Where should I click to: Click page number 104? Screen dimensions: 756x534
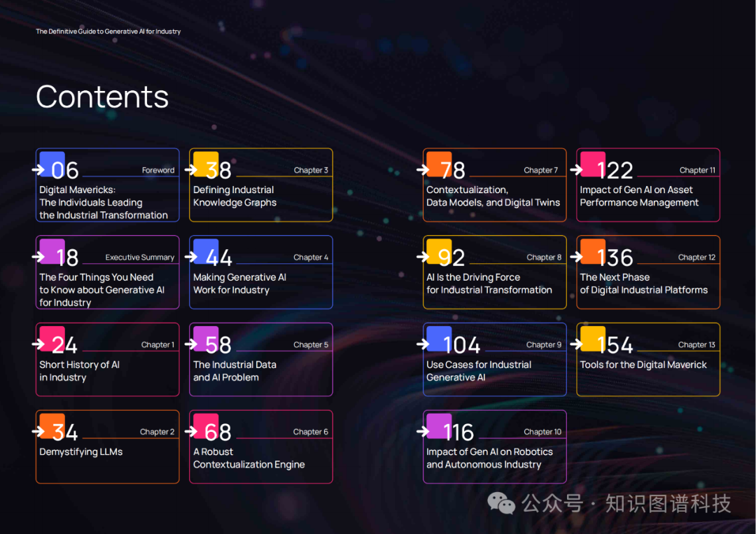[x=461, y=345]
